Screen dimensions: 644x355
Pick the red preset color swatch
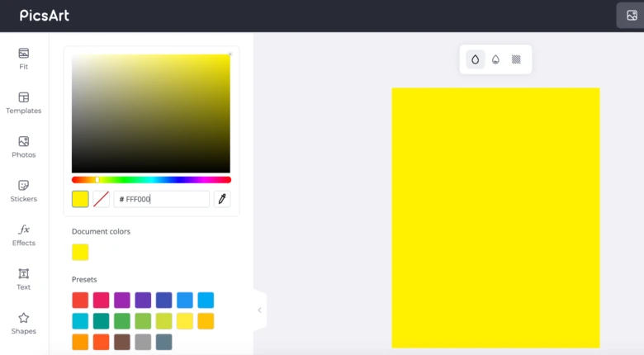click(80, 301)
